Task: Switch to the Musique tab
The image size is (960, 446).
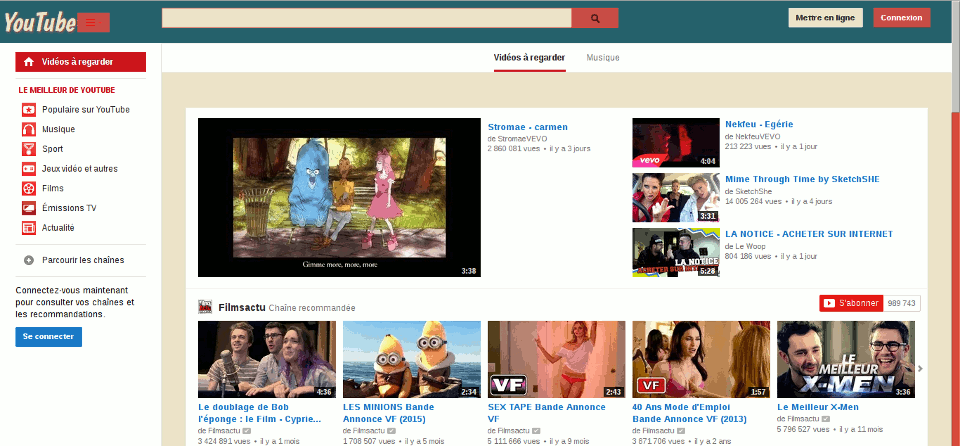Action: click(603, 58)
